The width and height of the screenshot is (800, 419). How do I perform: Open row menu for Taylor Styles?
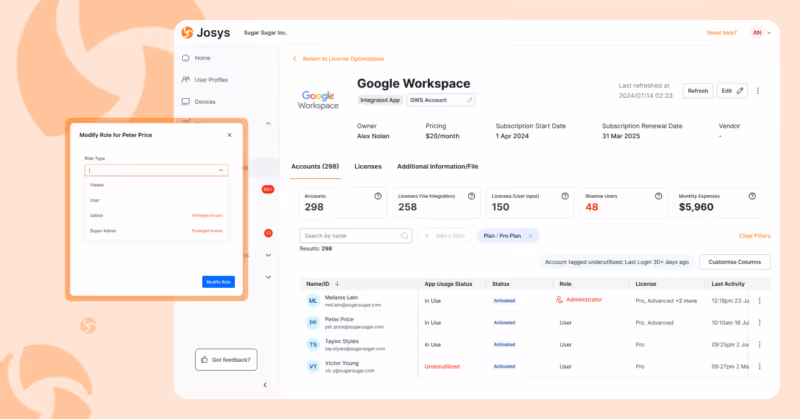(x=760, y=344)
